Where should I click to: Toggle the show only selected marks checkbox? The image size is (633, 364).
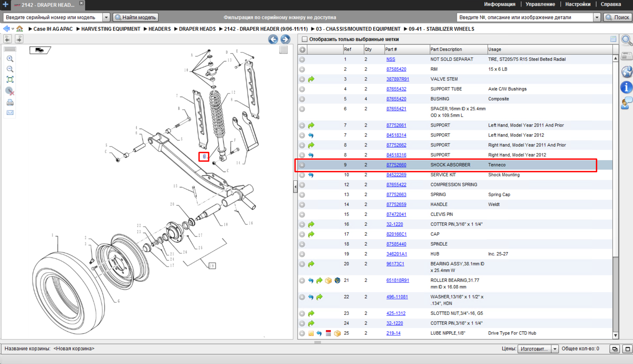click(304, 39)
